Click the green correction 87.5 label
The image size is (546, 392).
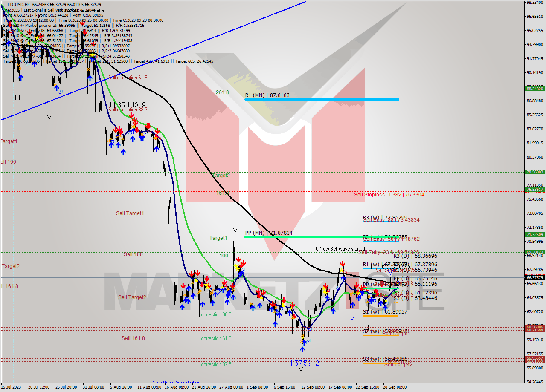pyautogui.click(x=216, y=364)
